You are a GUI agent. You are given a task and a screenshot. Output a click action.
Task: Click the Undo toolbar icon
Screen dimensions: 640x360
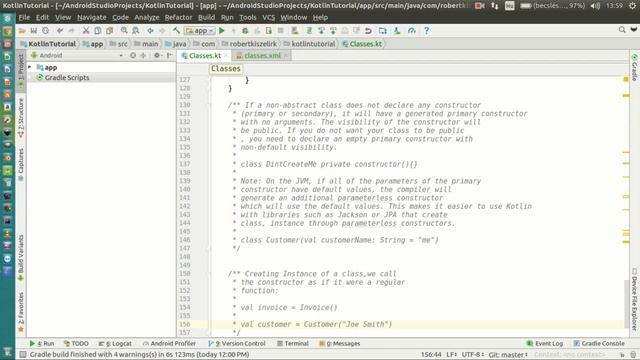(60, 31)
